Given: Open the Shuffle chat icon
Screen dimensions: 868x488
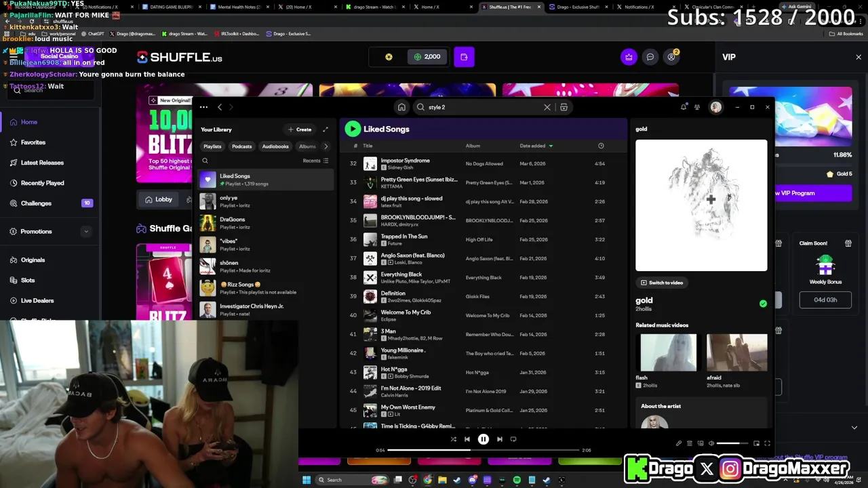Looking at the screenshot, I should pos(650,57).
